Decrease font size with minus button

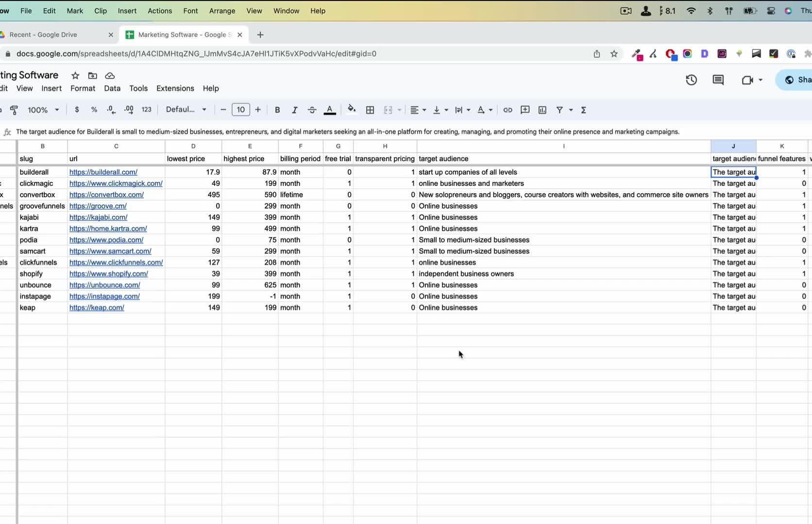click(x=223, y=110)
